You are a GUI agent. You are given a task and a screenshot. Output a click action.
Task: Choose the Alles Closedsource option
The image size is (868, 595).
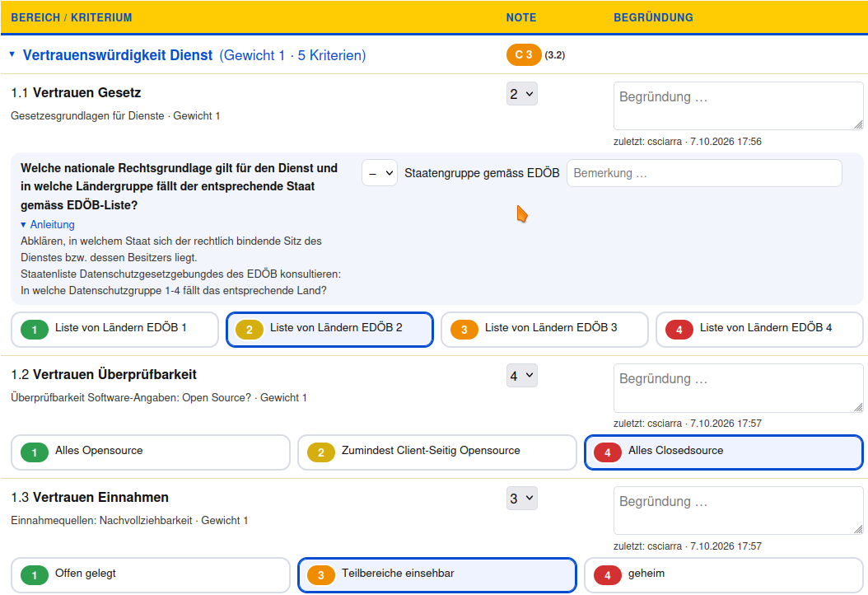(x=724, y=452)
